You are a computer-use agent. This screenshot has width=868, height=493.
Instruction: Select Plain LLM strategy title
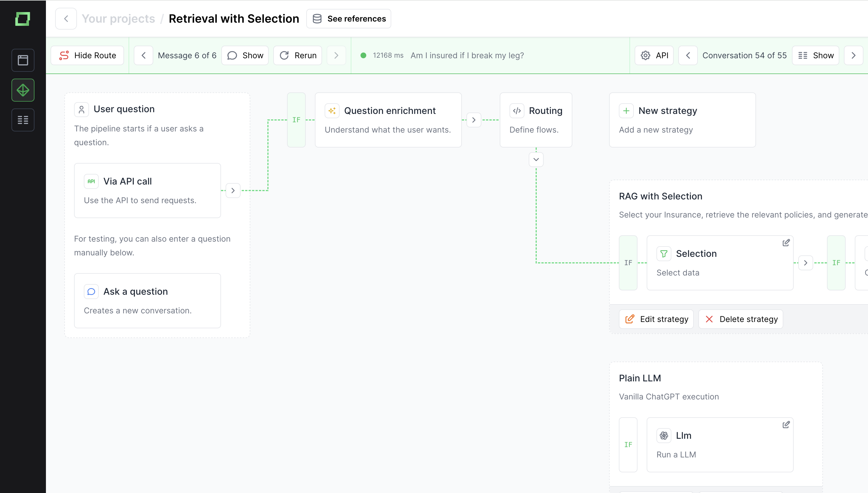640,378
